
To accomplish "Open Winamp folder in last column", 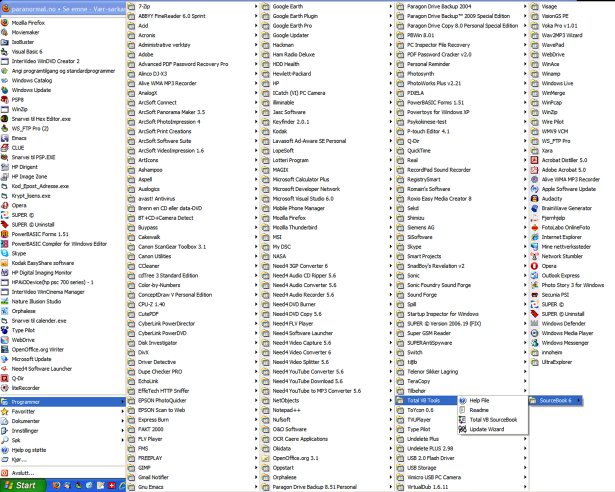I will tap(572, 74).
